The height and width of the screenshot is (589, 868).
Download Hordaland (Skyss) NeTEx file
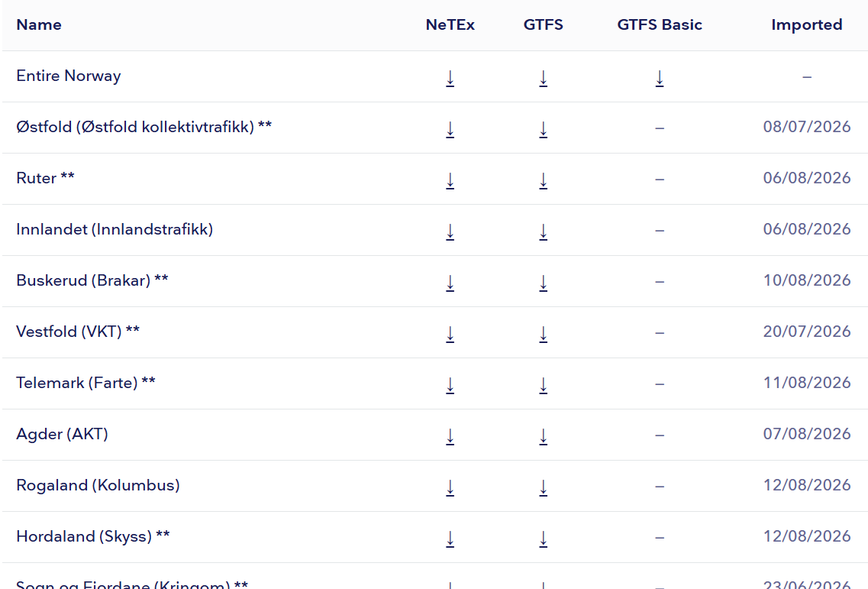(450, 539)
